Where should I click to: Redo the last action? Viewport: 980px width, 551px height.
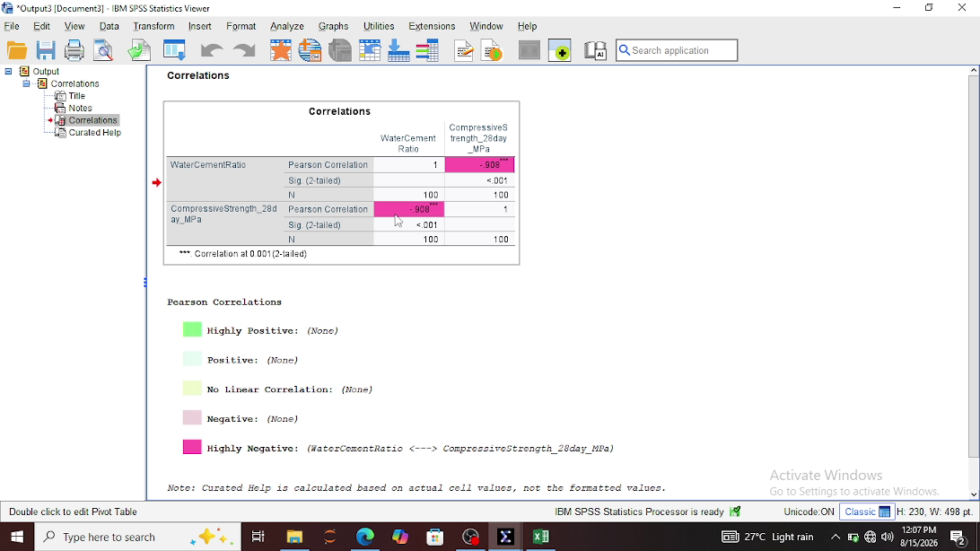(x=244, y=50)
